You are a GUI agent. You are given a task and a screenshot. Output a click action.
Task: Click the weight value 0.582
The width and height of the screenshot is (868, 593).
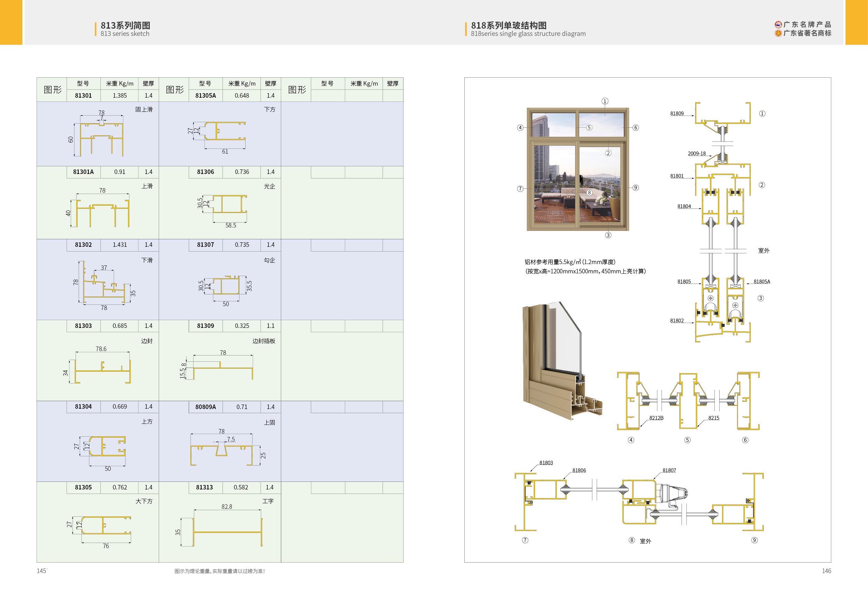click(x=240, y=487)
